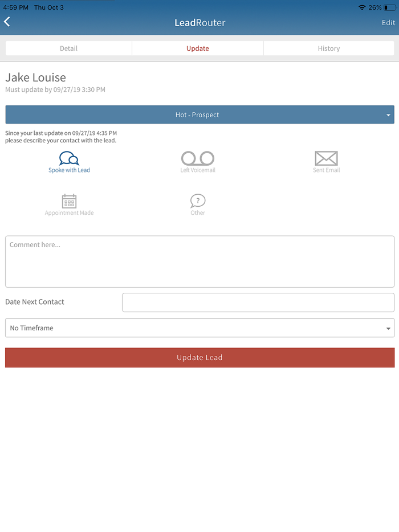Tap the Must update by 09/27/19 text
The width and height of the screenshot is (399, 532).
[55, 89]
